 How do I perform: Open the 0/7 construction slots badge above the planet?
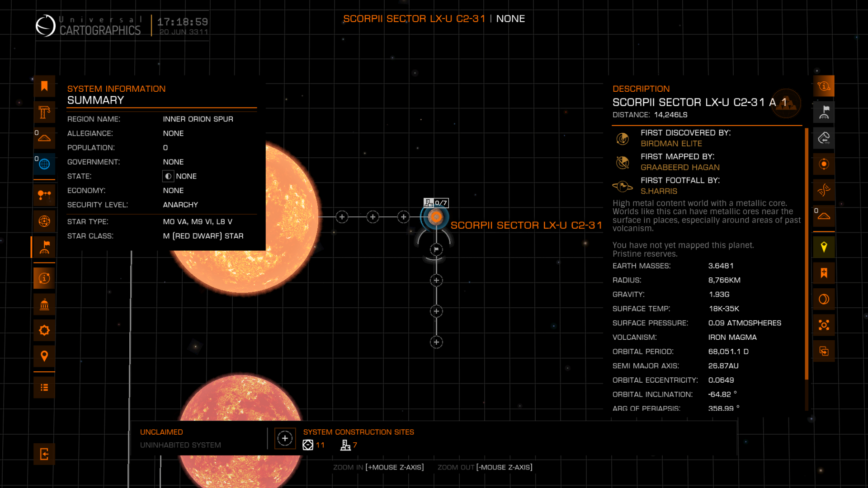436,203
